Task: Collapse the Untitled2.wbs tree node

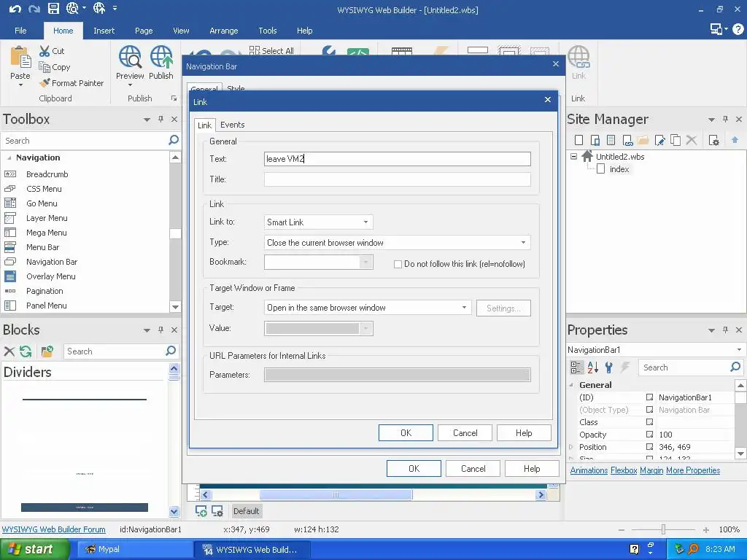Action: [x=573, y=156]
